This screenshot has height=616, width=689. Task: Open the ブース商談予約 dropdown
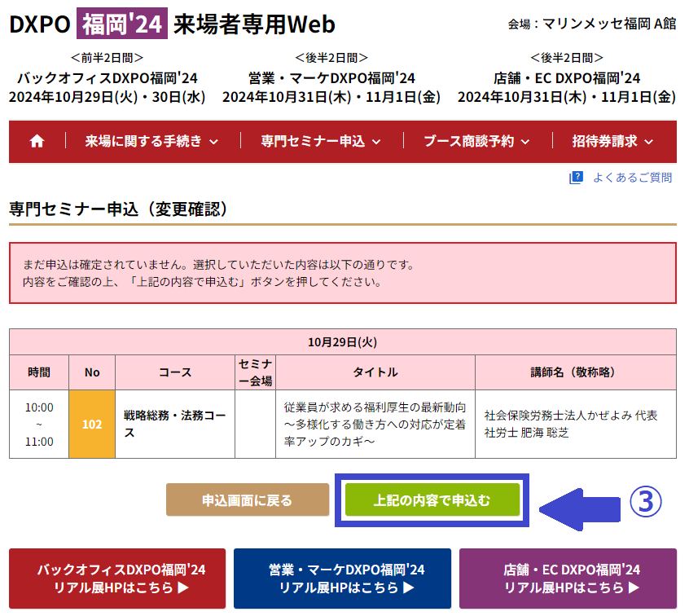coord(476,141)
